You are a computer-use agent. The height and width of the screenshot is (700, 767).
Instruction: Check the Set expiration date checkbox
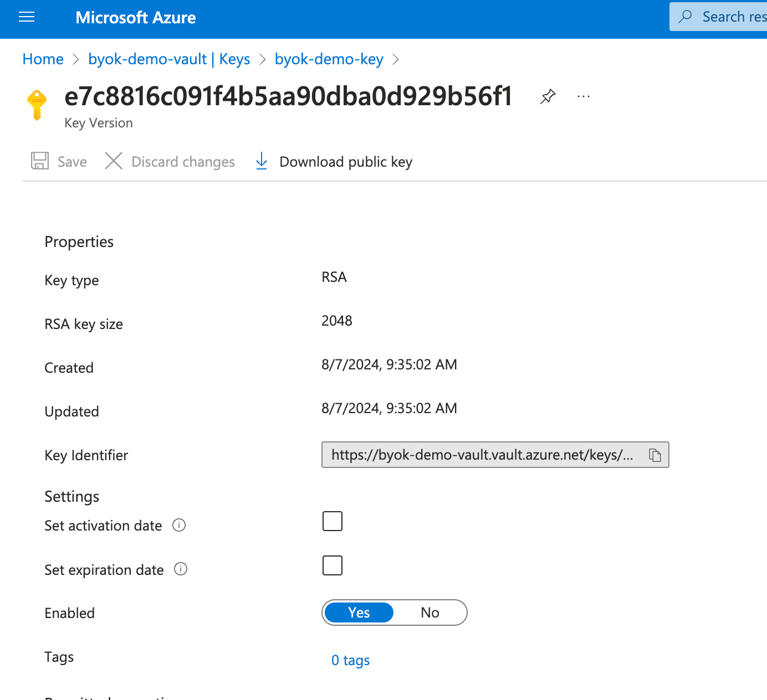[333, 565]
